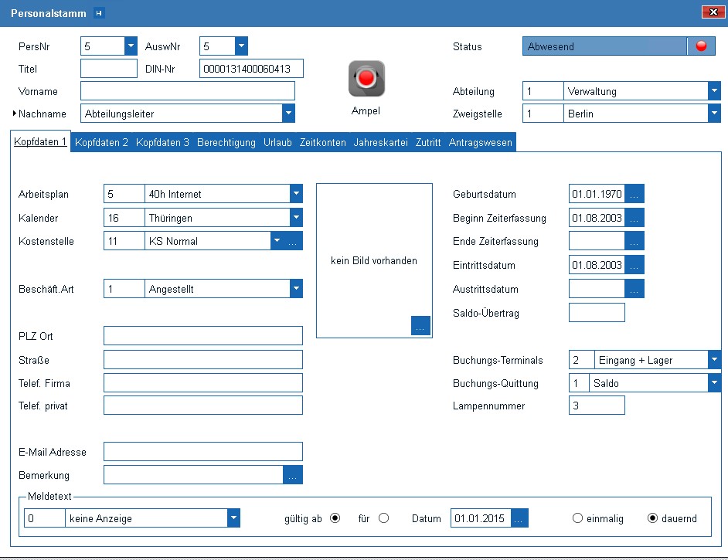This screenshot has width=728, height=560.
Task: Open date picker for Ende Zeiterfassung
Action: coord(634,242)
